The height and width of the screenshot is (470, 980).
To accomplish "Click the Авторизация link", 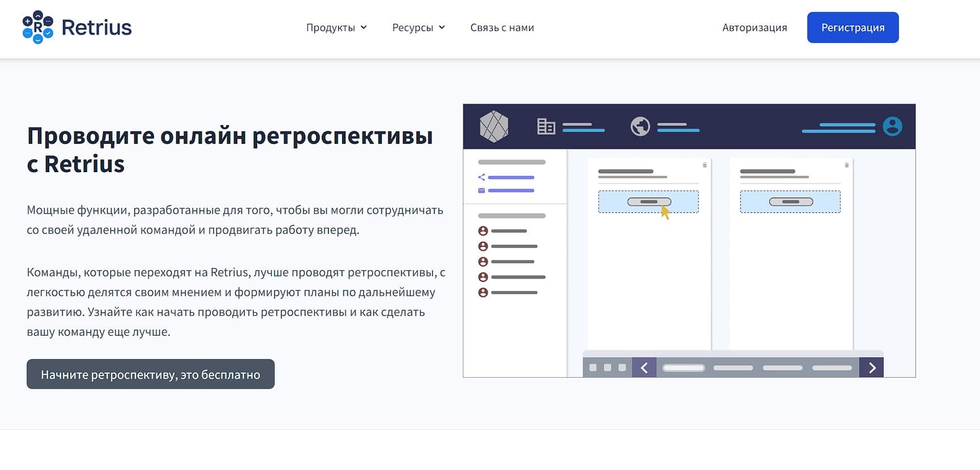I will tap(755, 27).
